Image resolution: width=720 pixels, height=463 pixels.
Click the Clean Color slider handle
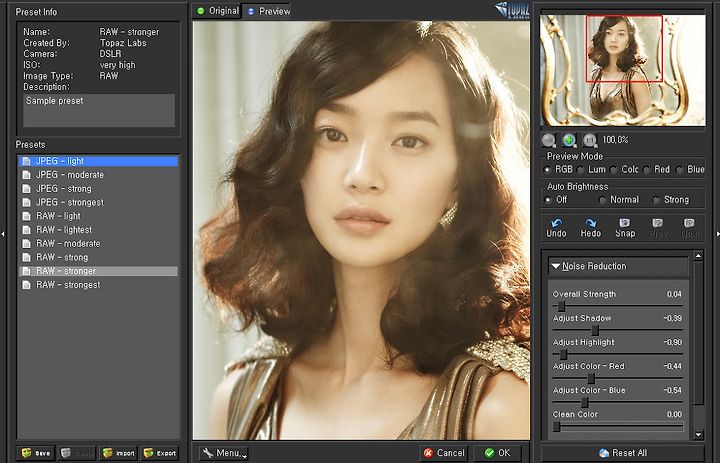coord(557,427)
